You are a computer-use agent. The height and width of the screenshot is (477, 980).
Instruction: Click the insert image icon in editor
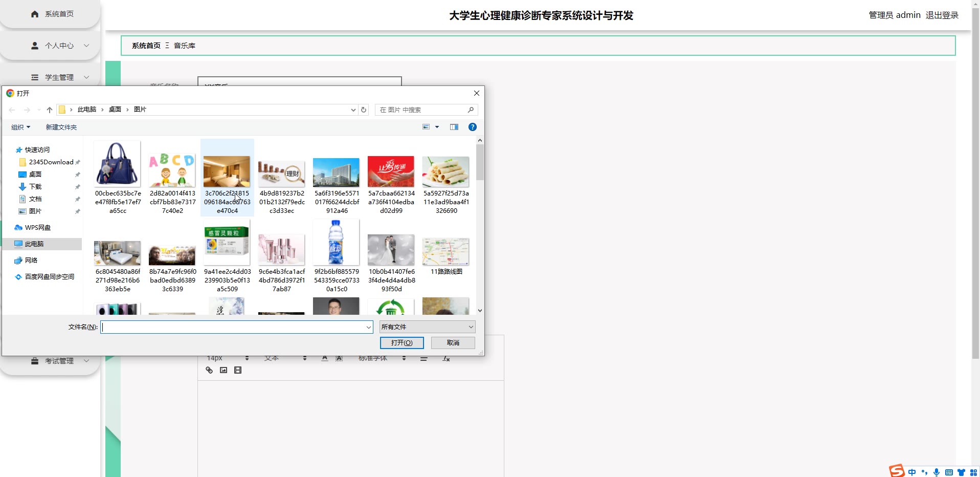224,370
